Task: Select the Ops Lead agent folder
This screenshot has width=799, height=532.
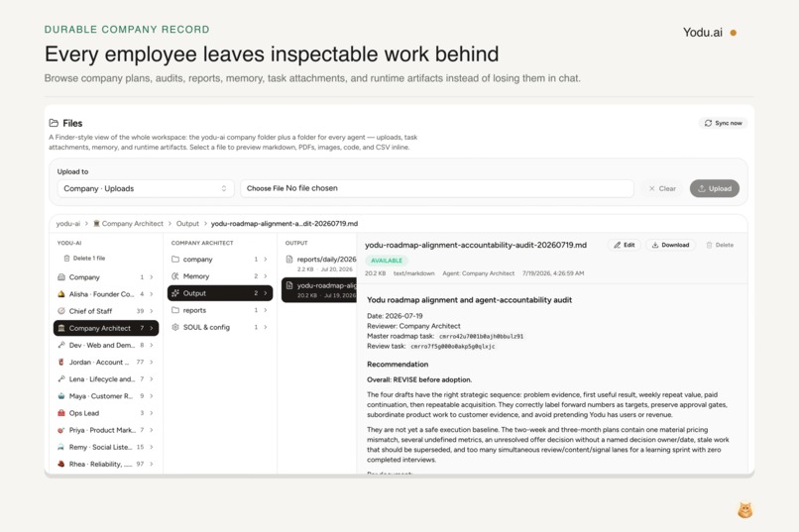Action: (106, 413)
